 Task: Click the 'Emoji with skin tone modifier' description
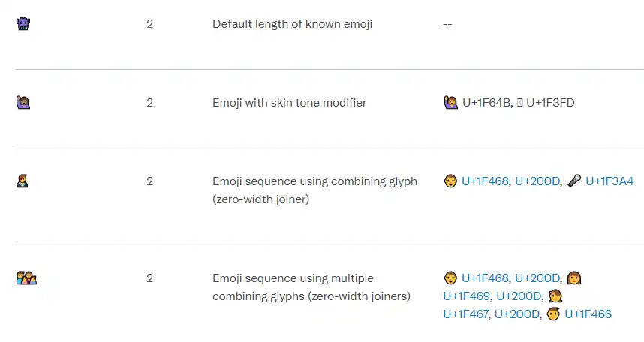tap(289, 102)
